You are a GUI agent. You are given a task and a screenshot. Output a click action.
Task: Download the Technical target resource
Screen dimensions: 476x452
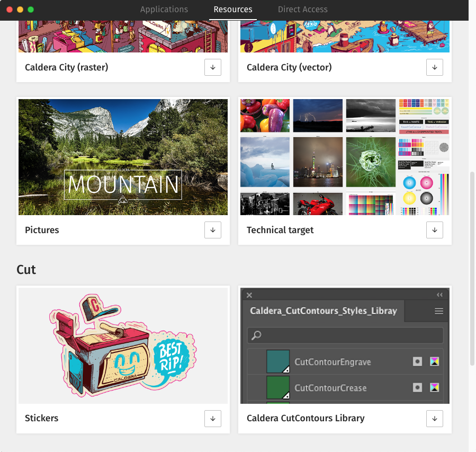(x=434, y=230)
